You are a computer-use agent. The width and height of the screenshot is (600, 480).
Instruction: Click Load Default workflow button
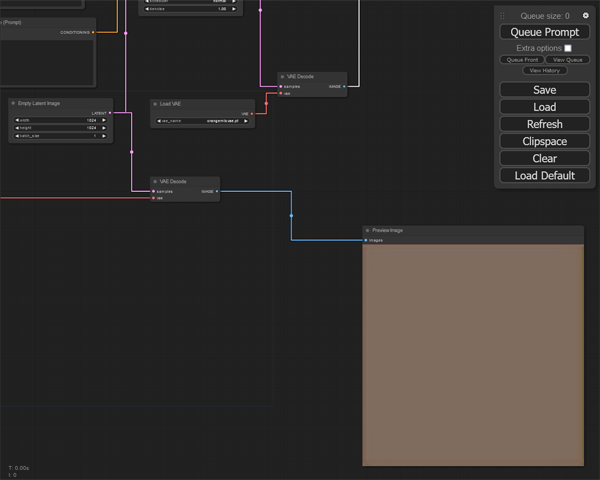point(544,176)
